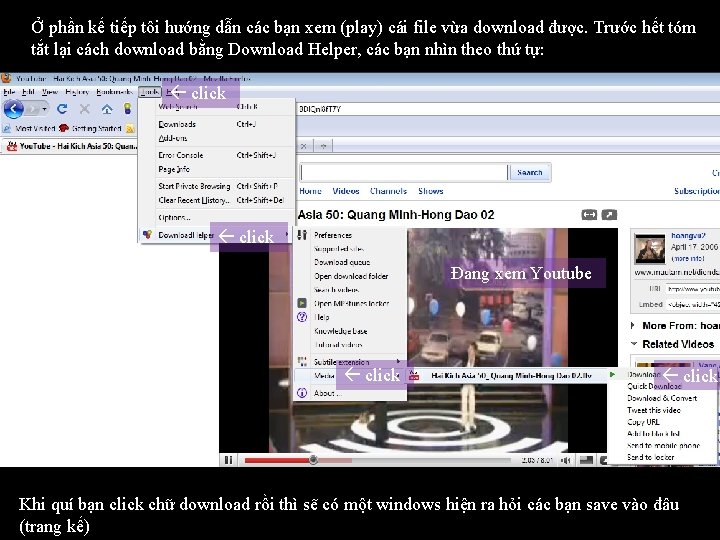This screenshot has width=720, height=540.
Task: Open DownloadHelper Preferences
Action: pos(350,235)
